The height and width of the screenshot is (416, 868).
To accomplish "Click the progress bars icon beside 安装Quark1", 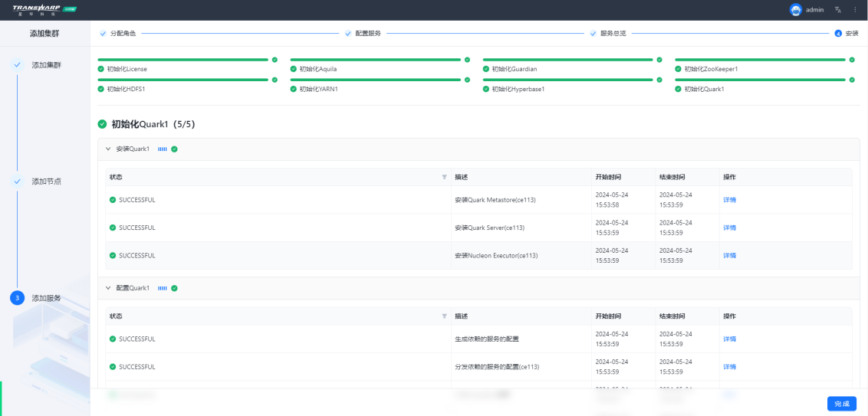I will 162,149.
